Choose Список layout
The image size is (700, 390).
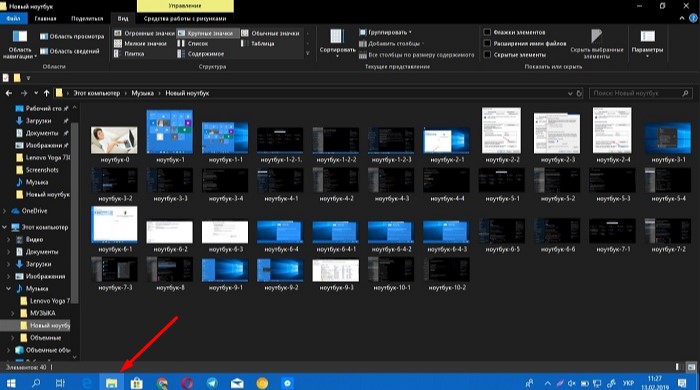[x=193, y=44]
